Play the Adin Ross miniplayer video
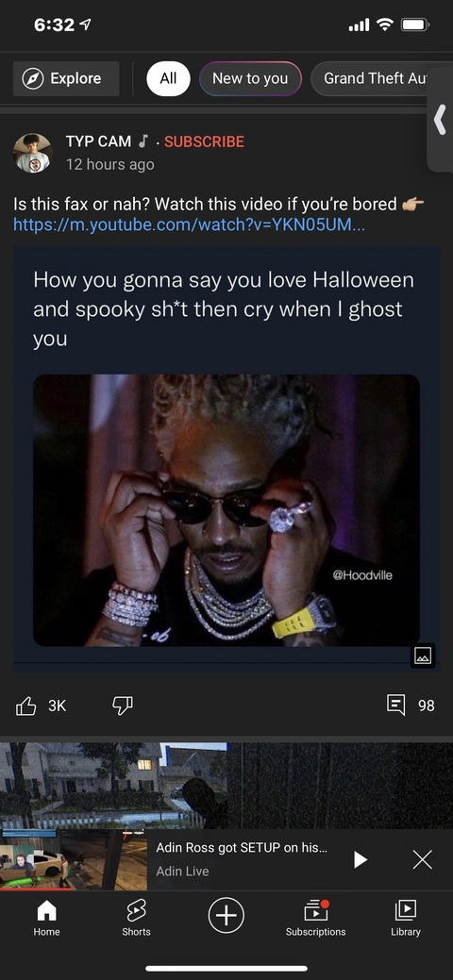This screenshot has width=453, height=980. tap(360, 860)
